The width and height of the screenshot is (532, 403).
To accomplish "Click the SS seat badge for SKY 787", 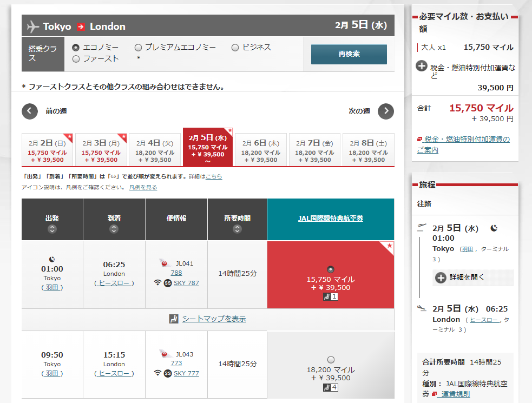I will (168, 283).
